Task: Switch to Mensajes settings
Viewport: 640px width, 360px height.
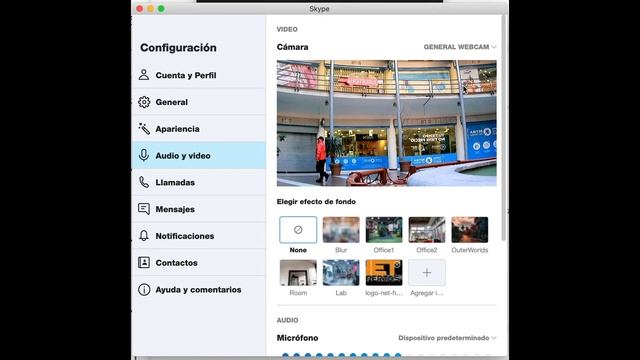Action: coord(199,209)
